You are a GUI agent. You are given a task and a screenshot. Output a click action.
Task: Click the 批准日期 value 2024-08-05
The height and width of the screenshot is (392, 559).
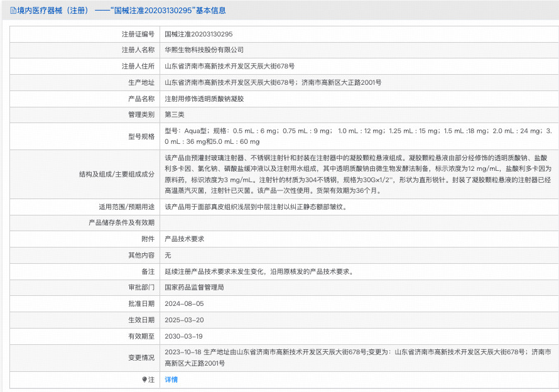coord(182,305)
